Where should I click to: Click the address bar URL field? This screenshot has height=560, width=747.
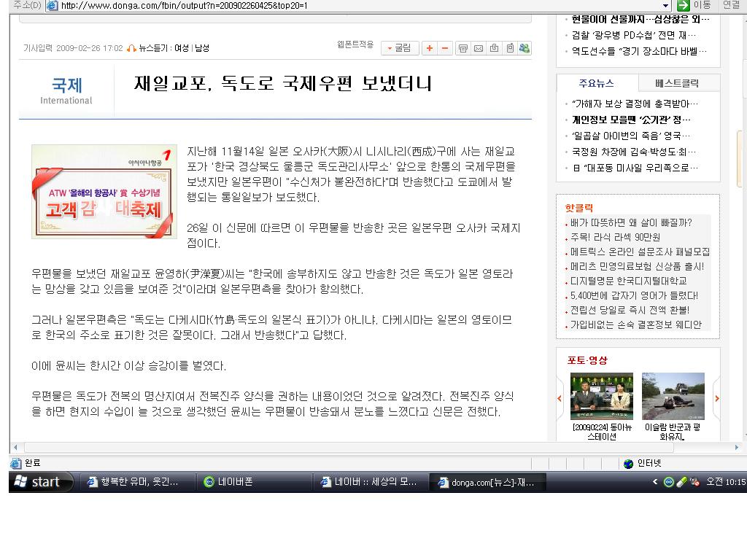tap(360, 6)
